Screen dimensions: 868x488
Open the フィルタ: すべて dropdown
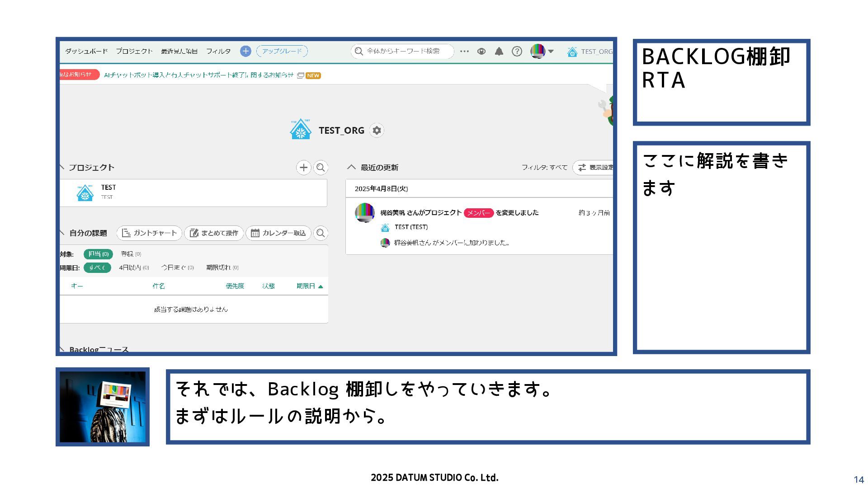[544, 167]
